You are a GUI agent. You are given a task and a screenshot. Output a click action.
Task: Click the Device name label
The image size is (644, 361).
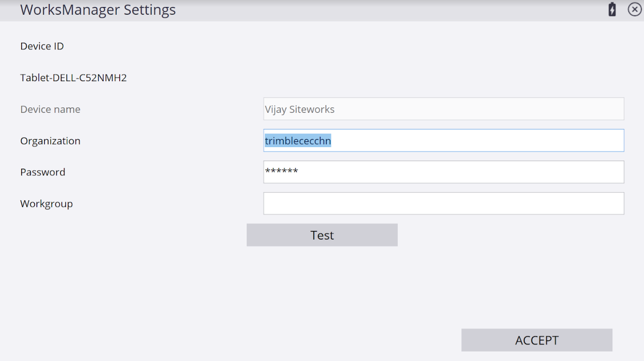50,109
